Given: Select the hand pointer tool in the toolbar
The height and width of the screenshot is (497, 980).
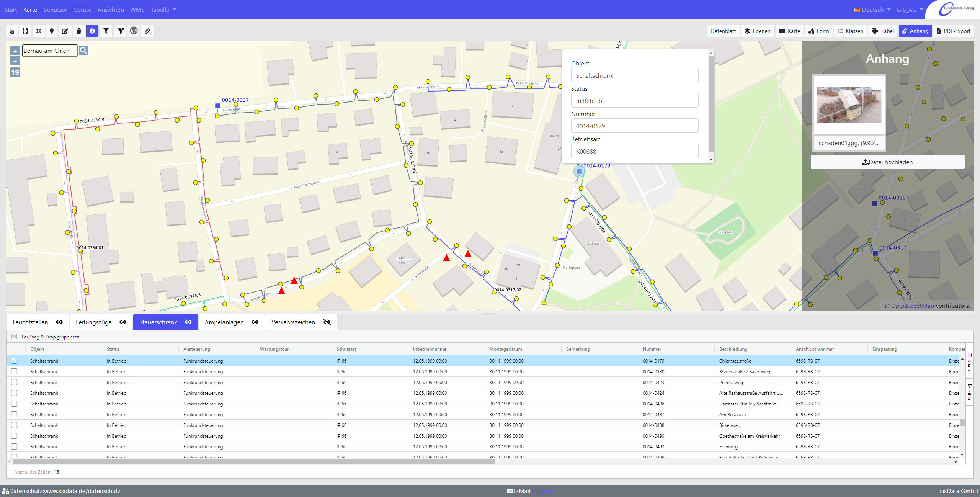Looking at the screenshot, I should pos(12,31).
